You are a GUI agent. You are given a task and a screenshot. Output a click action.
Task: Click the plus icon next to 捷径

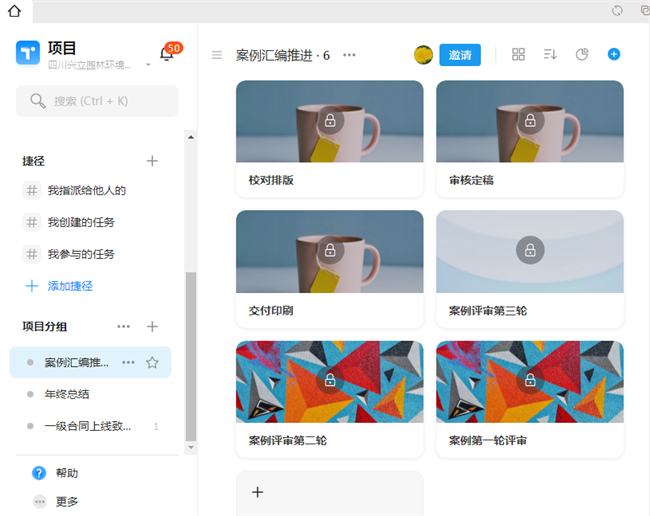(x=152, y=161)
